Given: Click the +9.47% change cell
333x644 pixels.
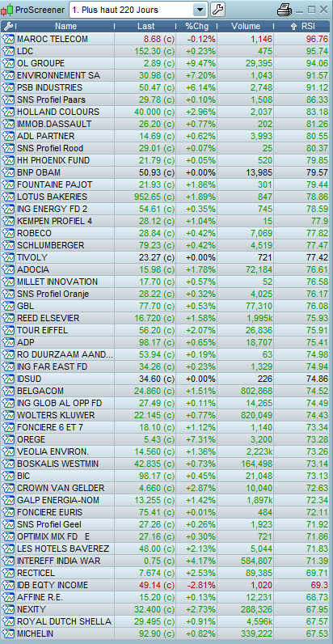Looking at the screenshot, I should [x=200, y=64].
